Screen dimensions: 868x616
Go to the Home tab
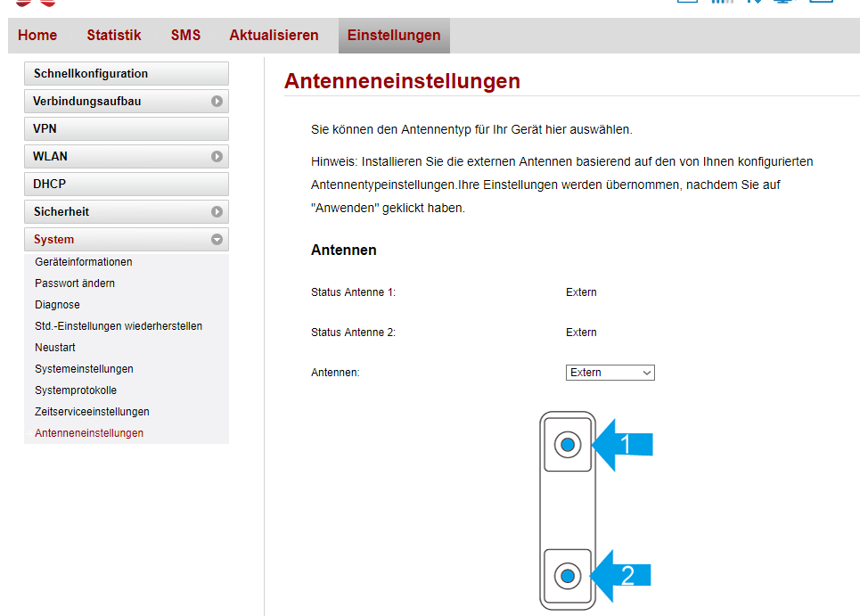tap(37, 36)
